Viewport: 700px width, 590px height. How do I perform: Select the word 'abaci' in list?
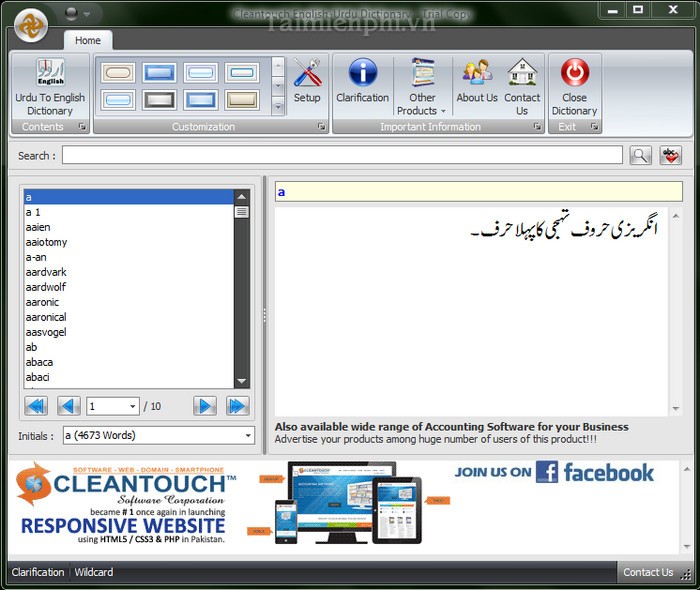[129, 377]
